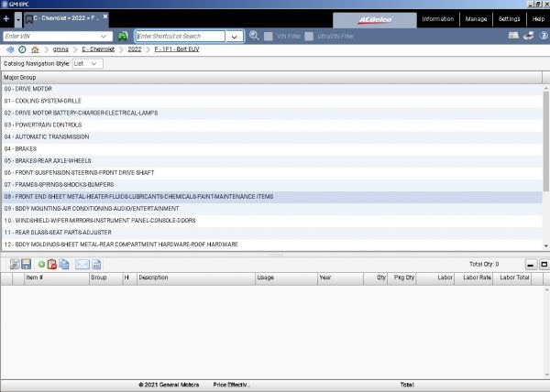This screenshot has height=392, width=550.
Task: Open history with the clock icon
Action: [22, 49]
